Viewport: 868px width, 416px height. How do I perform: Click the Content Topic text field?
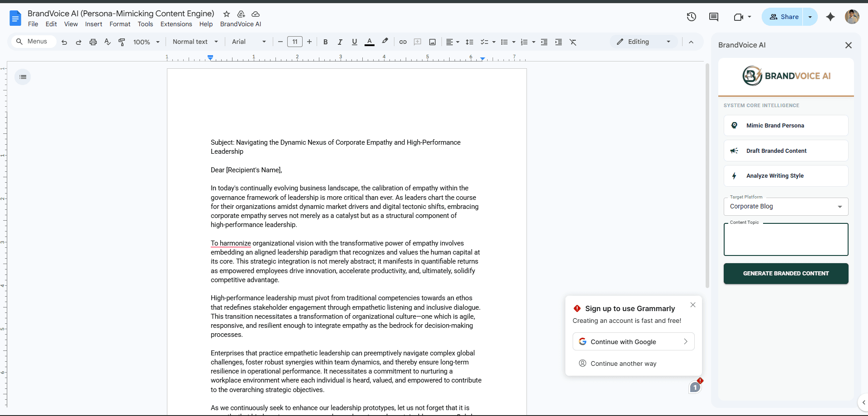(x=786, y=240)
